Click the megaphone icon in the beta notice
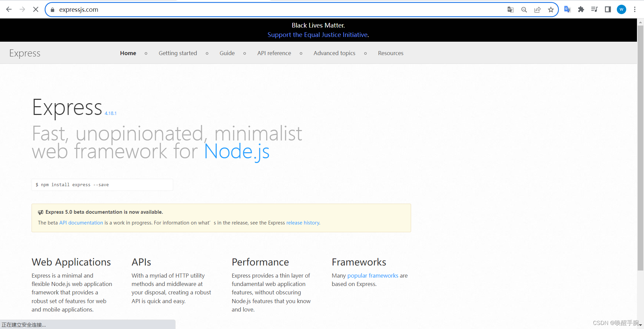The width and height of the screenshot is (644, 329). [x=41, y=212]
